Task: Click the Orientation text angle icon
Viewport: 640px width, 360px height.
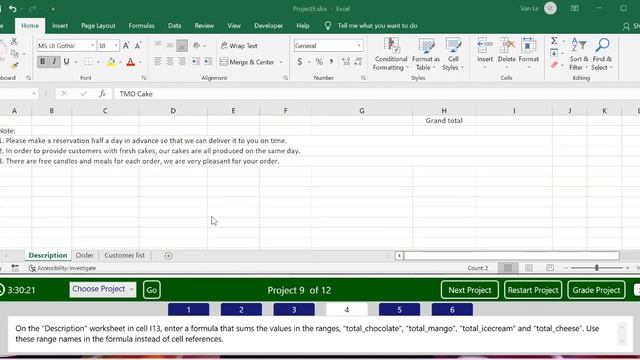Action: pos(197,45)
